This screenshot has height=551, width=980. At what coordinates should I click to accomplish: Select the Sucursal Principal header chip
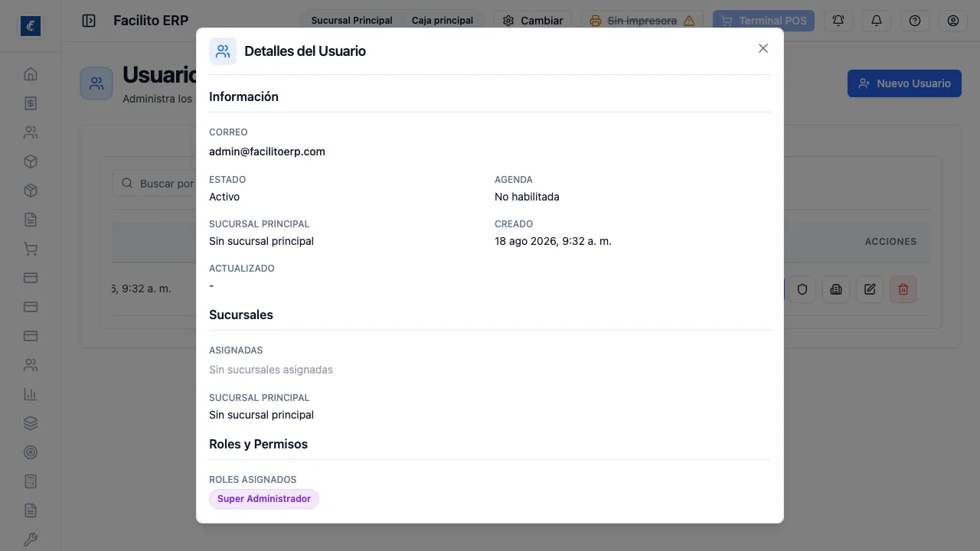tap(351, 21)
